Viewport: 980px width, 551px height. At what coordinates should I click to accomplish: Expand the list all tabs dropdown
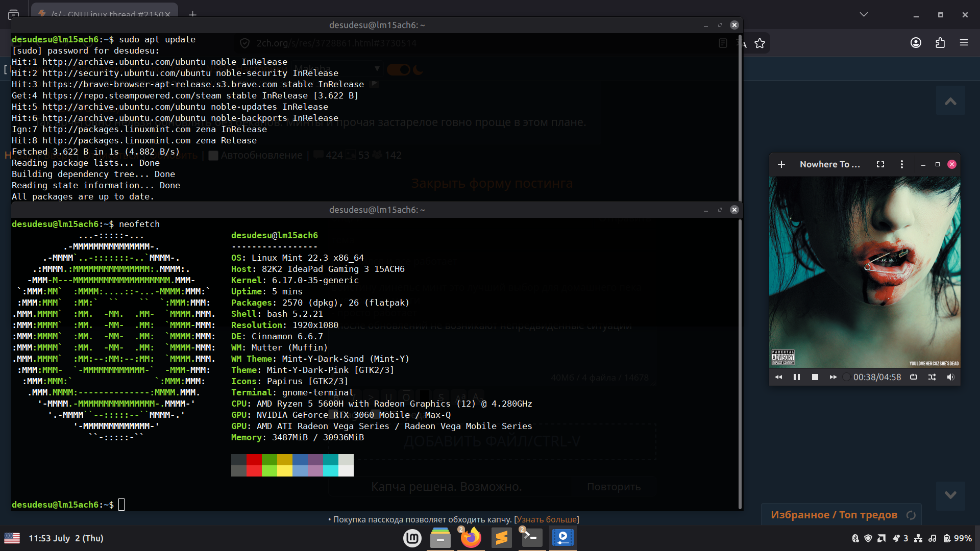(x=864, y=14)
